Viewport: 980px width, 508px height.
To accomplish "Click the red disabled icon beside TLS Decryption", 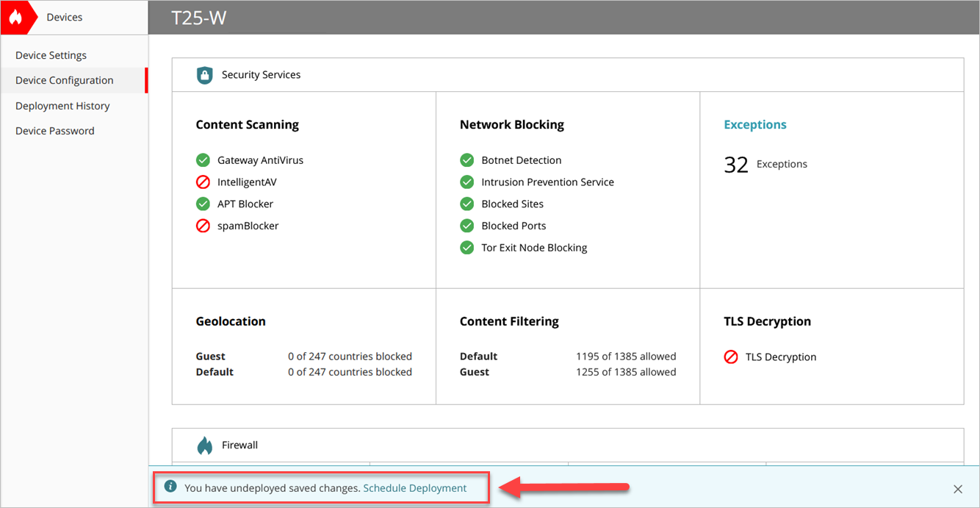I will (731, 357).
